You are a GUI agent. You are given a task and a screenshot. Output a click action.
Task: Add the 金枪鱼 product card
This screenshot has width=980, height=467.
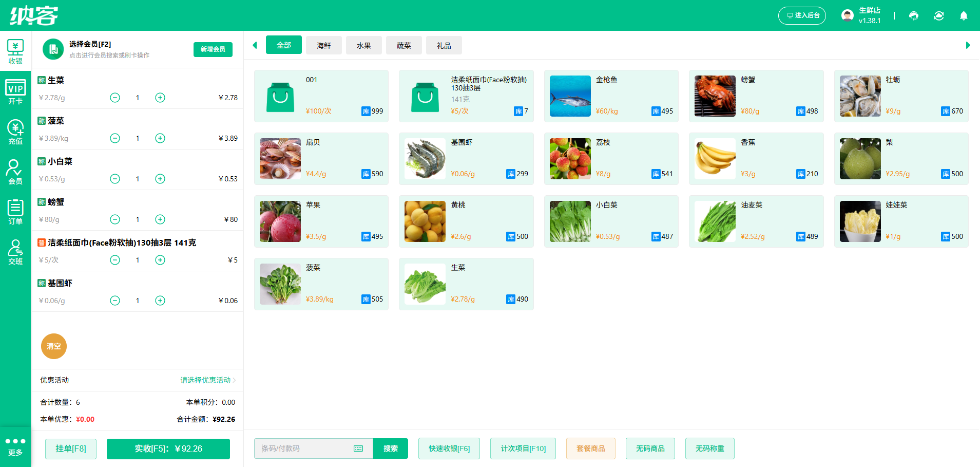click(611, 96)
